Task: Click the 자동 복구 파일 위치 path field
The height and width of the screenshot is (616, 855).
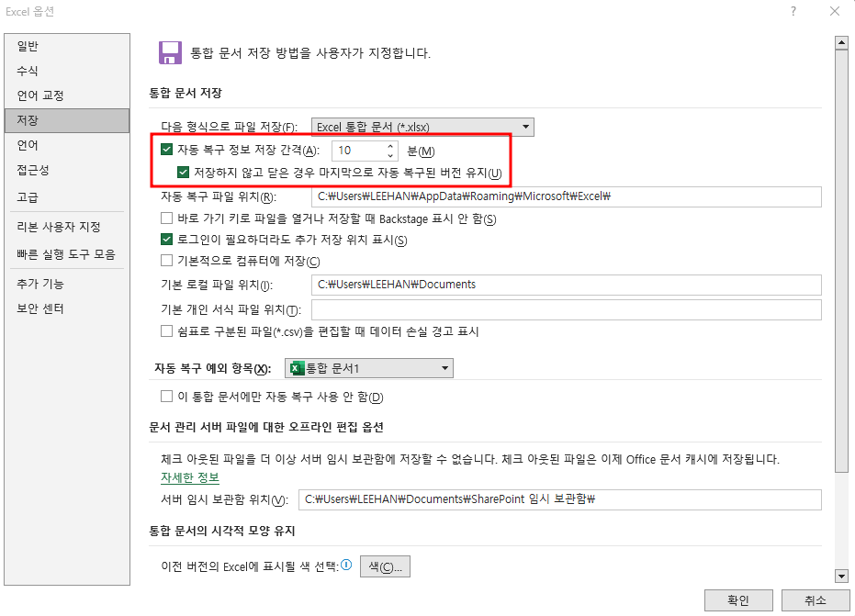Action: (567, 196)
